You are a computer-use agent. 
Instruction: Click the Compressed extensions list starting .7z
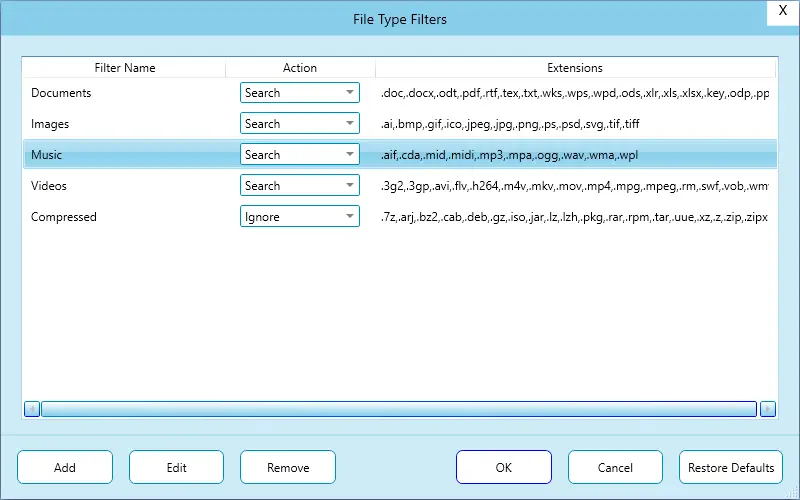(x=574, y=217)
